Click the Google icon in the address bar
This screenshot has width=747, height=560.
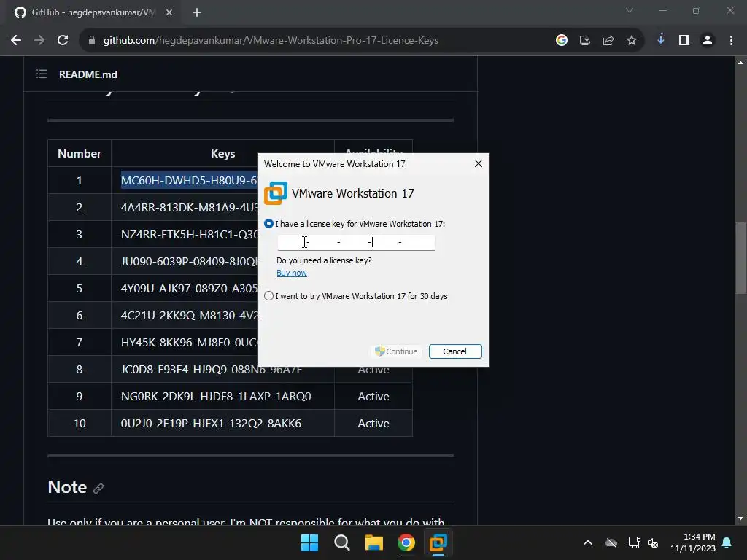point(562,41)
